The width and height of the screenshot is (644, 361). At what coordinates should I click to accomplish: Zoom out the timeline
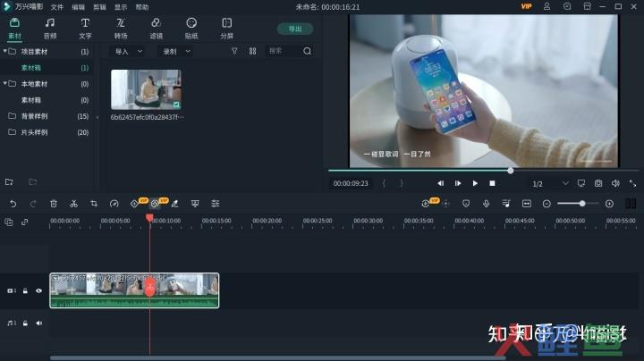click(x=547, y=204)
